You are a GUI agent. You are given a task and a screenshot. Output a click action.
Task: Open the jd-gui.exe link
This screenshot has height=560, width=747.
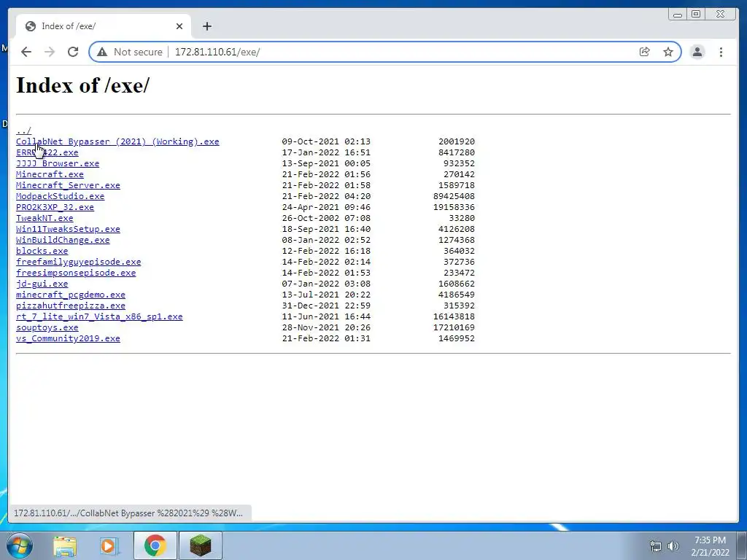(42, 284)
